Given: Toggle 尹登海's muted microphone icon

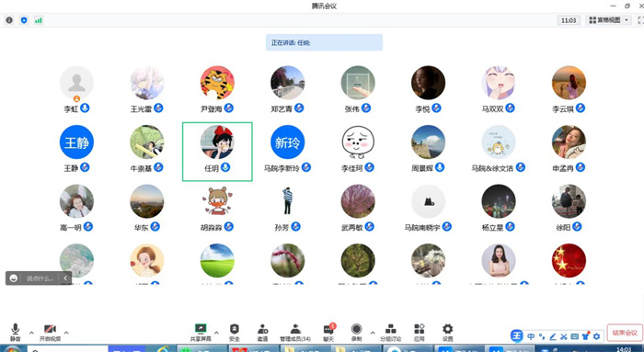Looking at the screenshot, I should [229, 108].
